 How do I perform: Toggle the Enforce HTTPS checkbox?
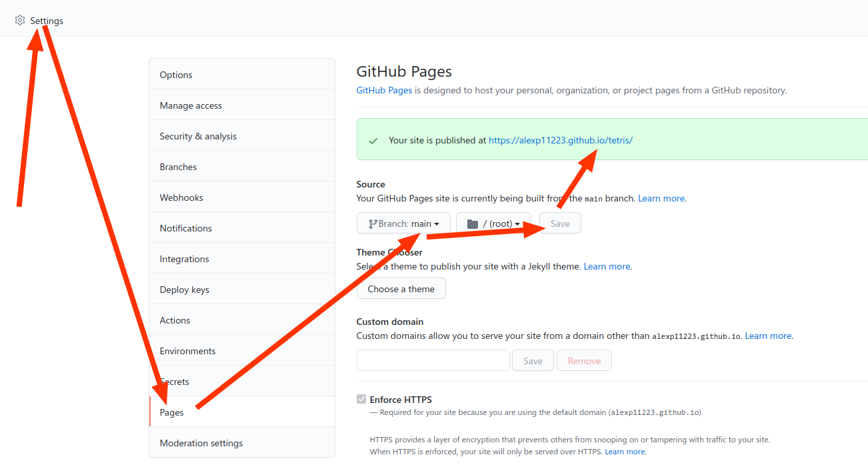(x=361, y=400)
